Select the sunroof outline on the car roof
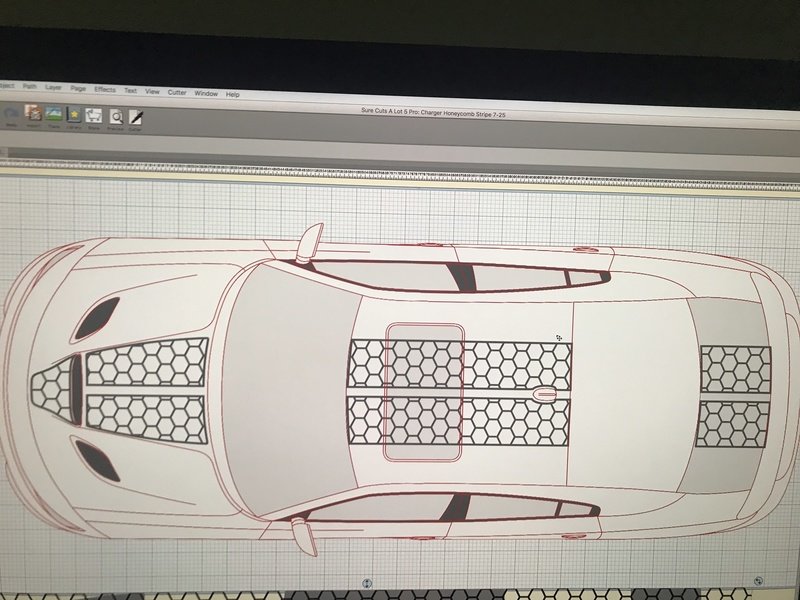The height and width of the screenshot is (600, 800). click(424, 392)
